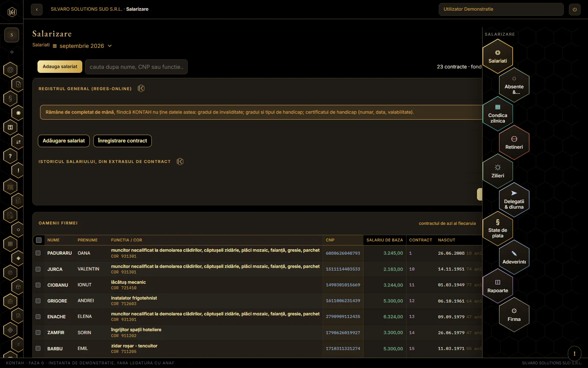Screen dimensions: 588x368
Task: Expand the 'septembrie 2026' month chevron
Action: [110, 46]
